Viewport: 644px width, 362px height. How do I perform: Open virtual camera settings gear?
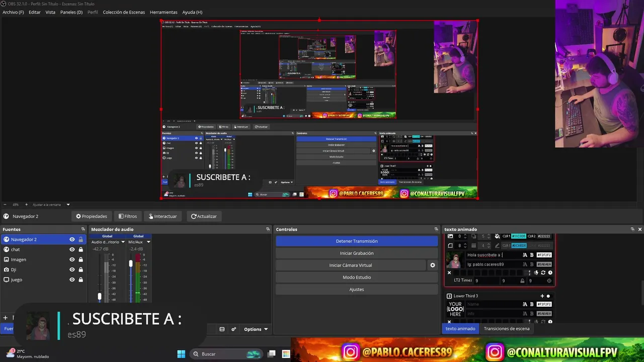click(432, 265)
